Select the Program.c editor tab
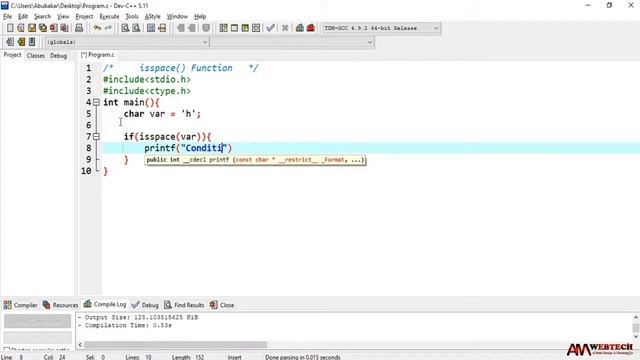 98,55
